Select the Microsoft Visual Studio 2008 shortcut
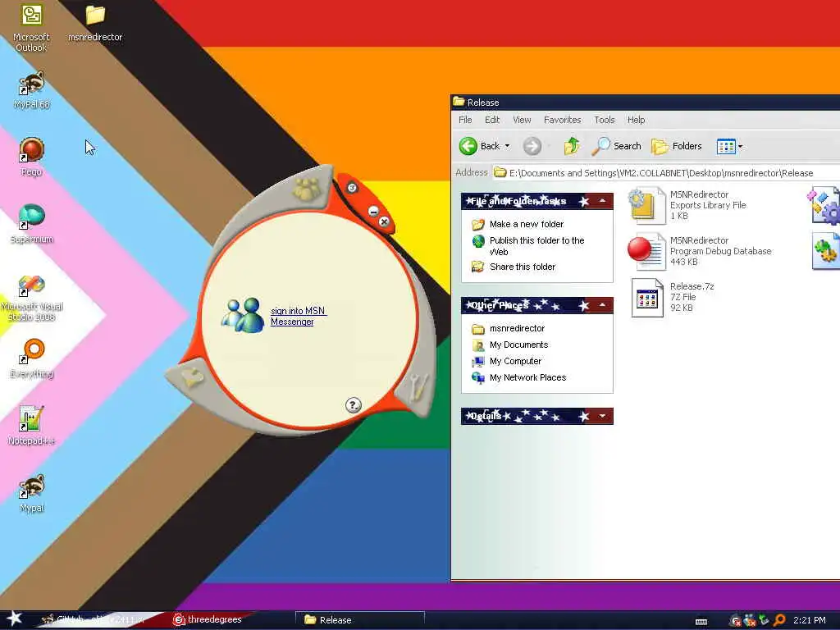The image size is (840, 630). 32,298
